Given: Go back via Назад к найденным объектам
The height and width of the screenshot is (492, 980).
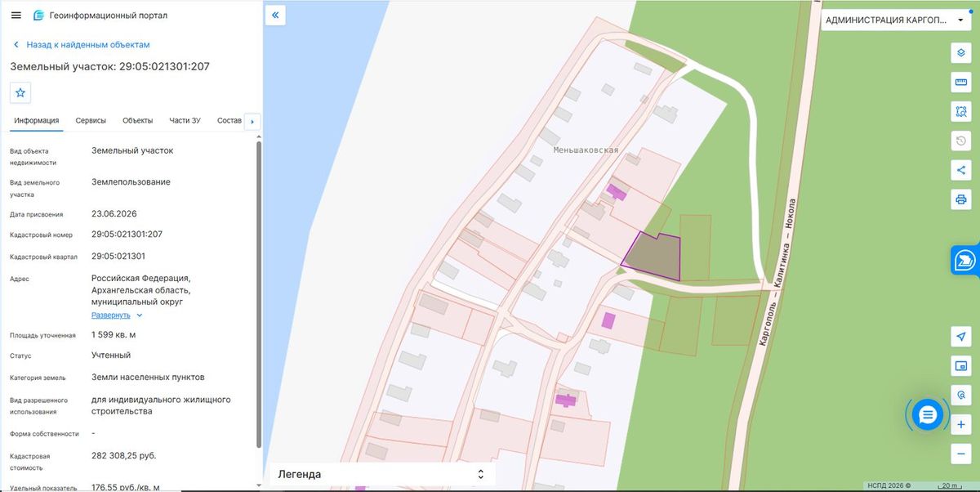Looking at the screenshot, I should pyautogui.click(x=82, y=45).
